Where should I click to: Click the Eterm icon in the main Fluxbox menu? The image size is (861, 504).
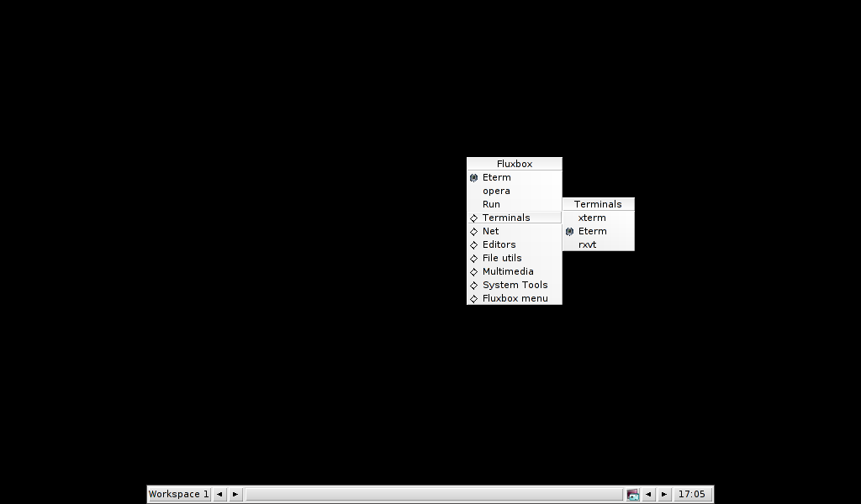click(474, 178)
